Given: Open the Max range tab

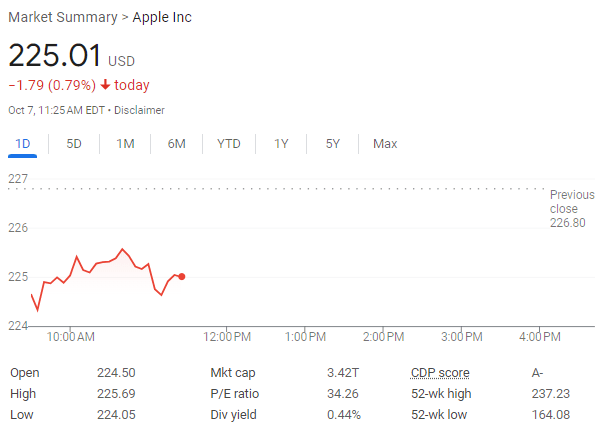Looking at the screenshot, I should click(385, 144).
